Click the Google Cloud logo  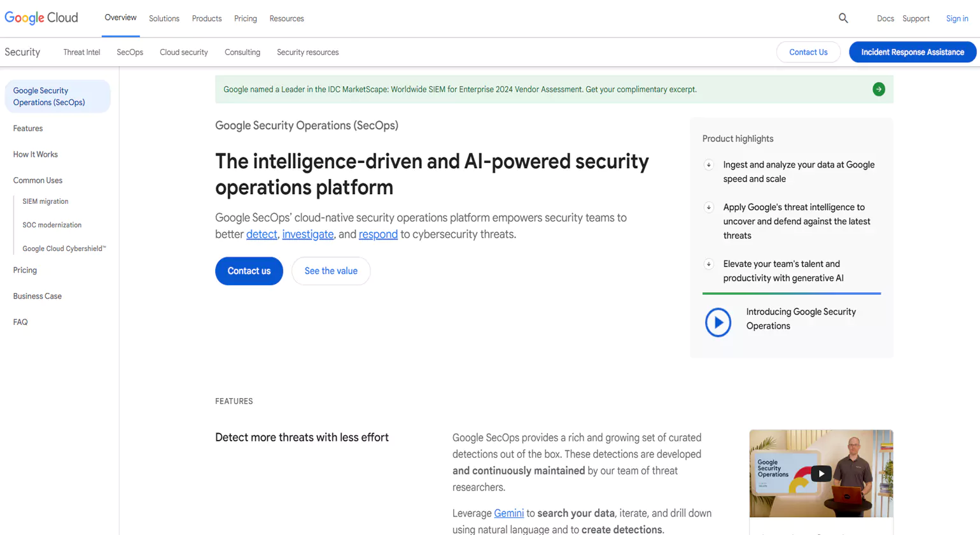click(x=41, y=17)
